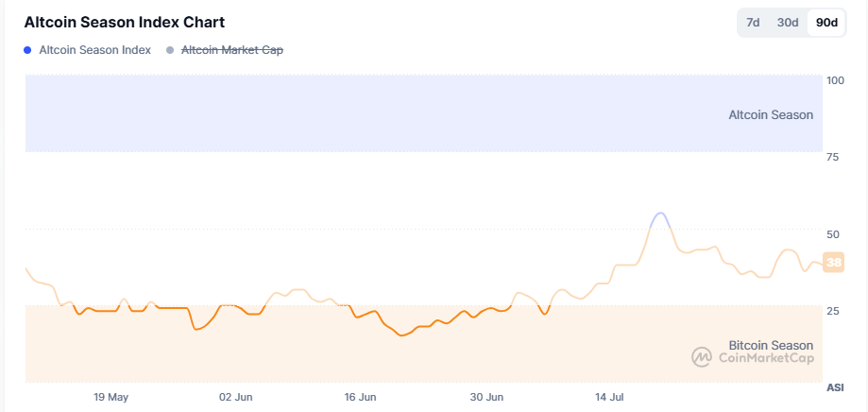
Task: Select the 02 Jun date marker
Action: click(236, 397)
